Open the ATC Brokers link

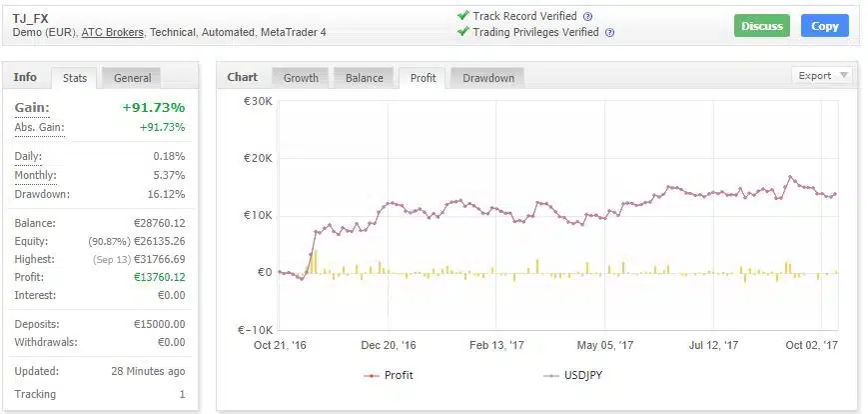[113, 33]
